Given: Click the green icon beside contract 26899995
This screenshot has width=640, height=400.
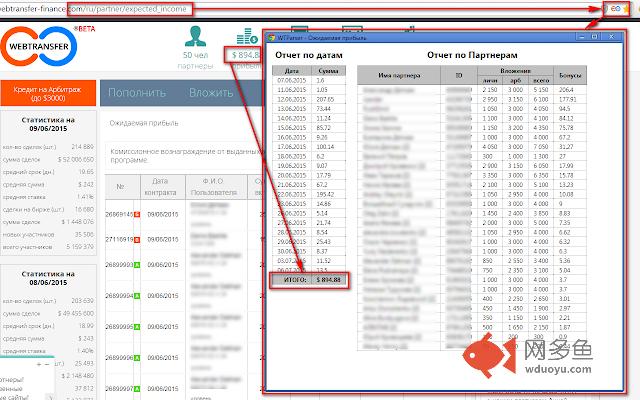Looking at the screenshot, I should point(137,327).
